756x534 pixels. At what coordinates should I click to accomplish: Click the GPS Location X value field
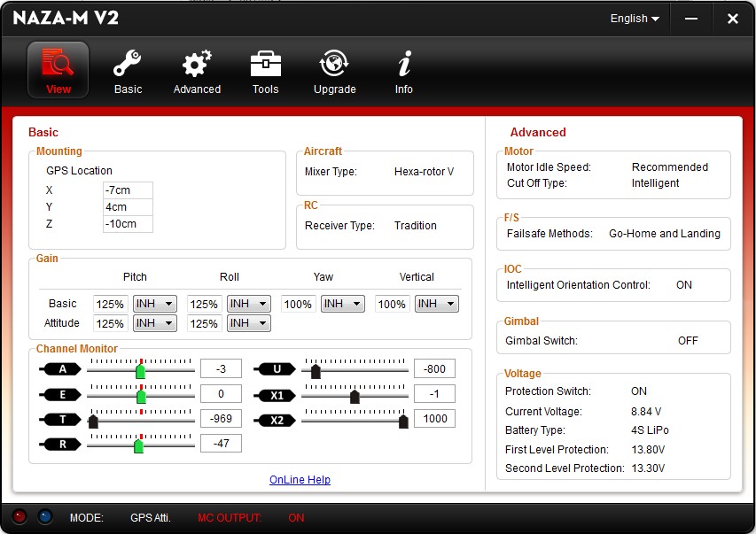pyautogui.click(x=128, y=190)
